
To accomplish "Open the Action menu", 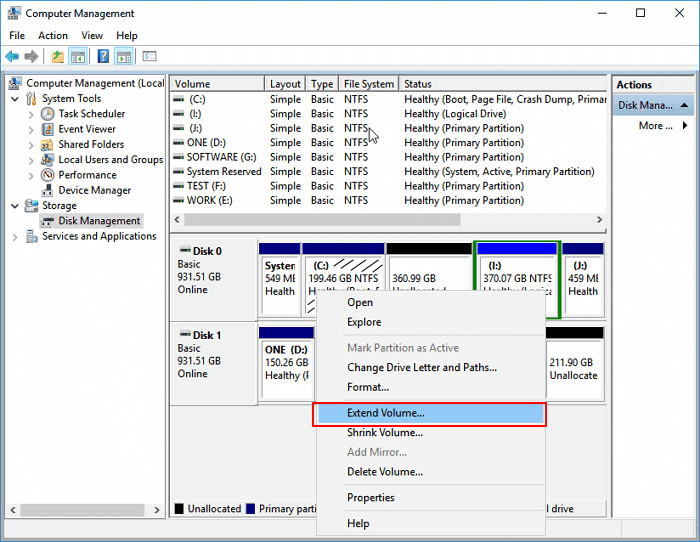I will tap(53, 36).
